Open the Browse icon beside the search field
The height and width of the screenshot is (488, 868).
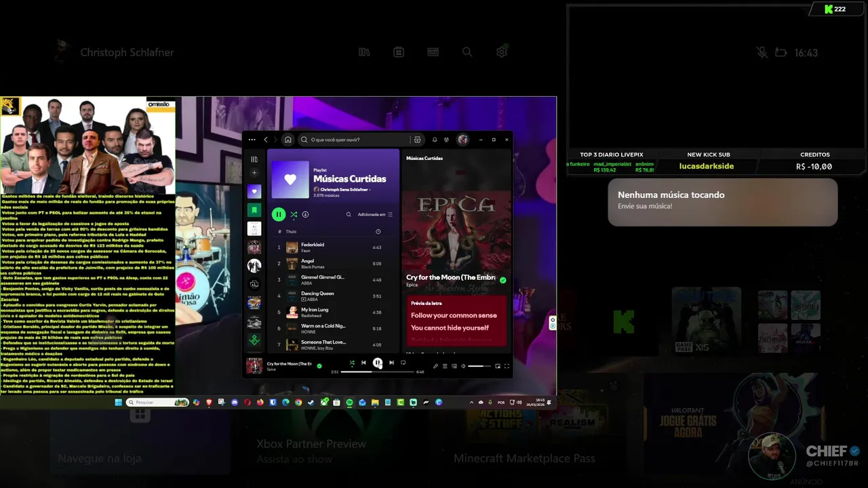coord(417,140)
